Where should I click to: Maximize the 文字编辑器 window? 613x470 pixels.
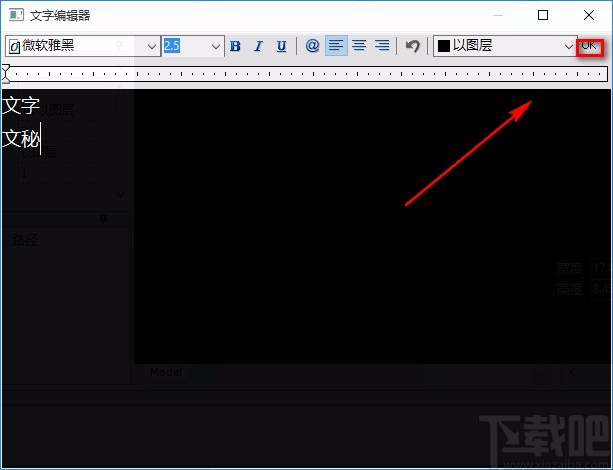[543, 15]
